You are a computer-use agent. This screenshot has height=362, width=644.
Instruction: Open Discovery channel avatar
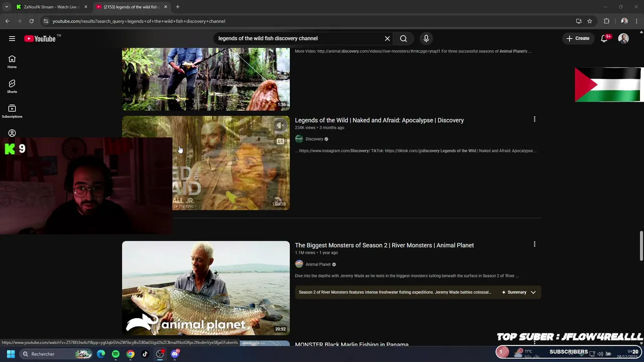pos(299,139)
